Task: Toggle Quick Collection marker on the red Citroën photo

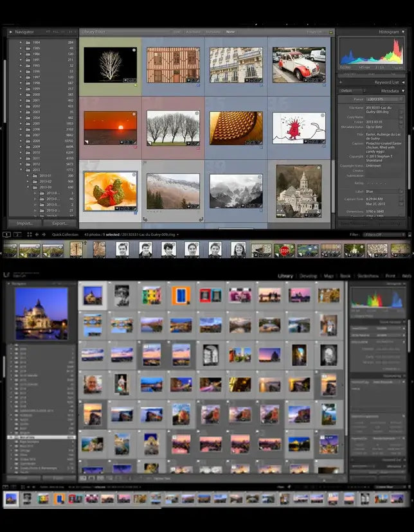Action: (323, 50)
